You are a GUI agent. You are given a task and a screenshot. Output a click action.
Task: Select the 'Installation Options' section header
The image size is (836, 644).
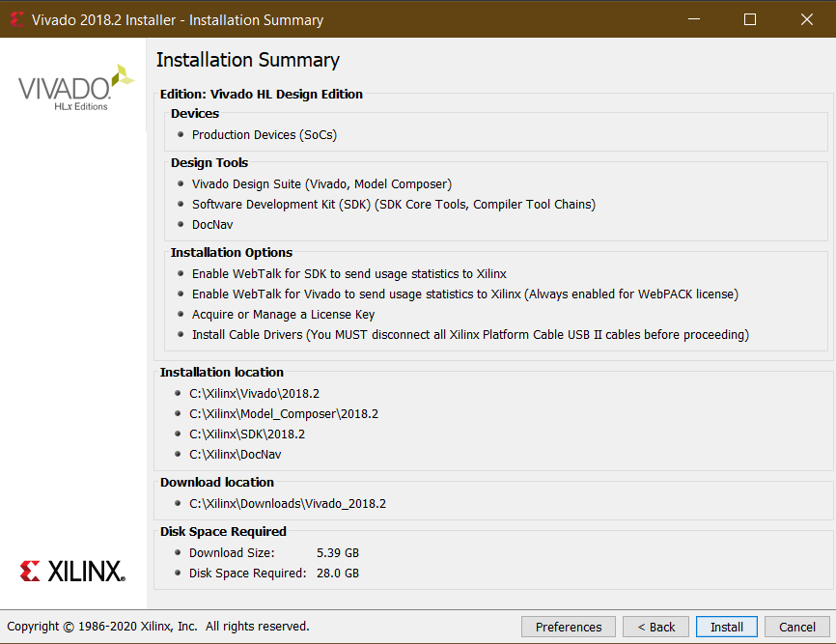(232, 252)
